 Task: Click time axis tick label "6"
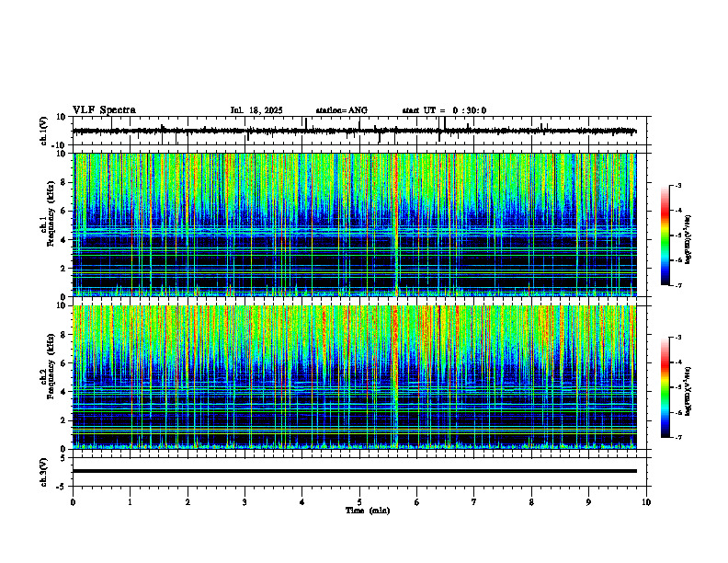(x=417, y=502)
